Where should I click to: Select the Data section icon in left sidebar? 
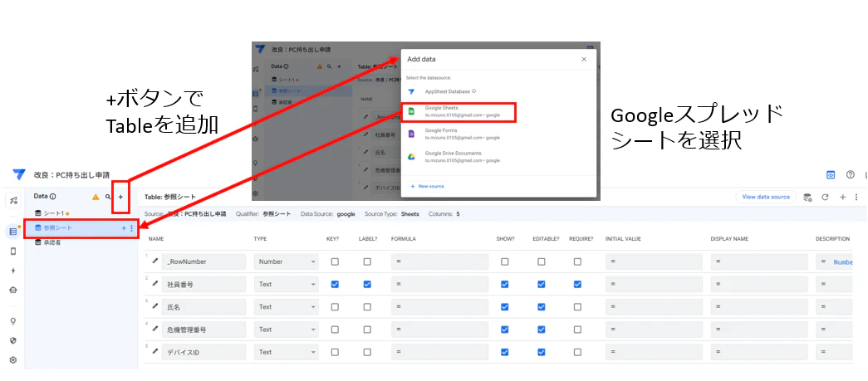tap(13, 232)
